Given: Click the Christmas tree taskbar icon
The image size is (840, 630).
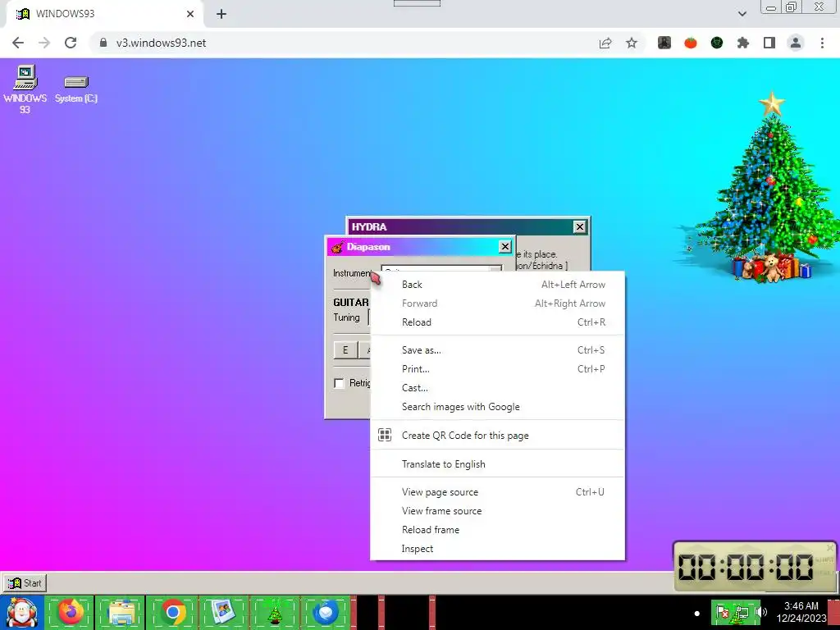Looking at the screenshot, I should [x=274, y=612].
